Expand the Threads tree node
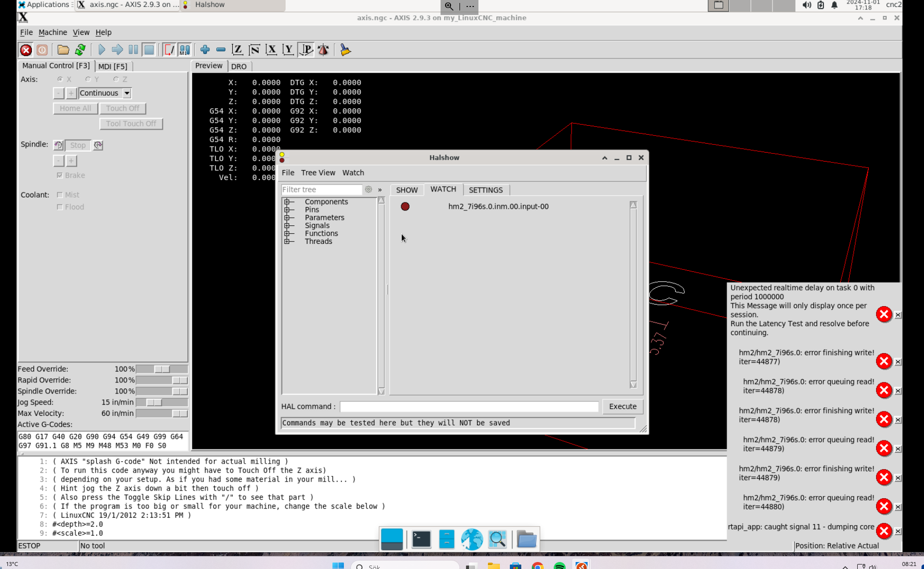This screenshot has width=924, height=569. point(287,241)
